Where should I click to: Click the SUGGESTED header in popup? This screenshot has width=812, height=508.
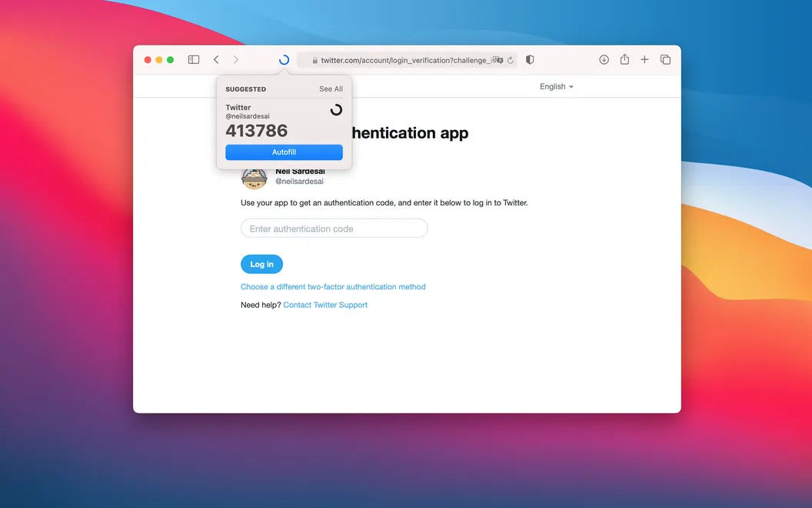[245, 89]
